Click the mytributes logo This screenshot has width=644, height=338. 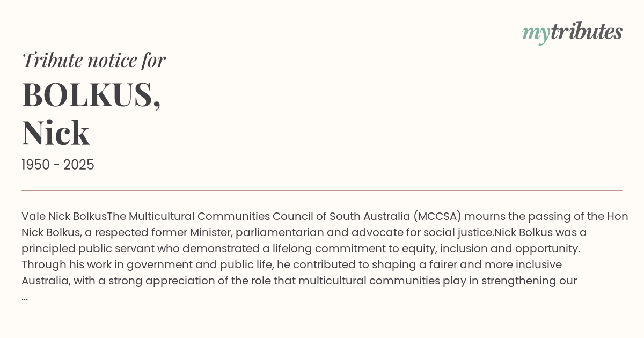coord(572,33)
